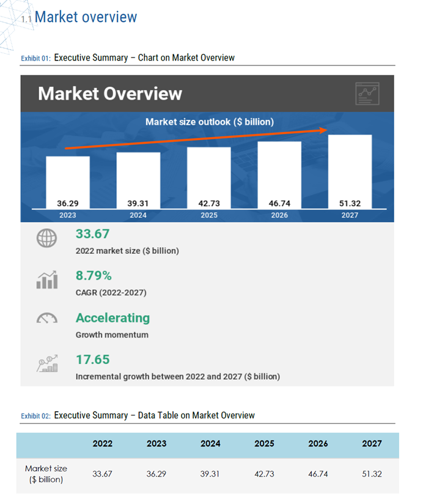The width and height of the screenshot is (423, 504).
Task: Click the 2025 column header in data table
Action: click(x=264, y=443)
